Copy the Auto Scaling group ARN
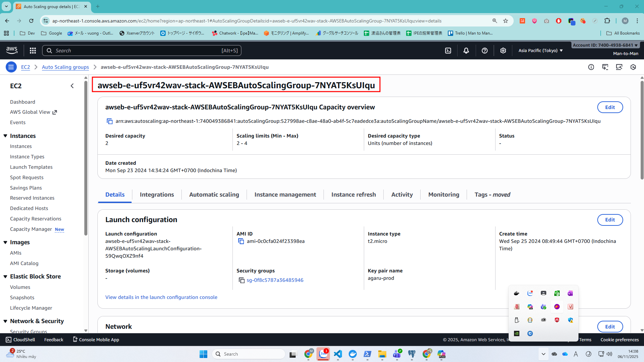Viewport: 644px width, 362px height. pos(110,121)
